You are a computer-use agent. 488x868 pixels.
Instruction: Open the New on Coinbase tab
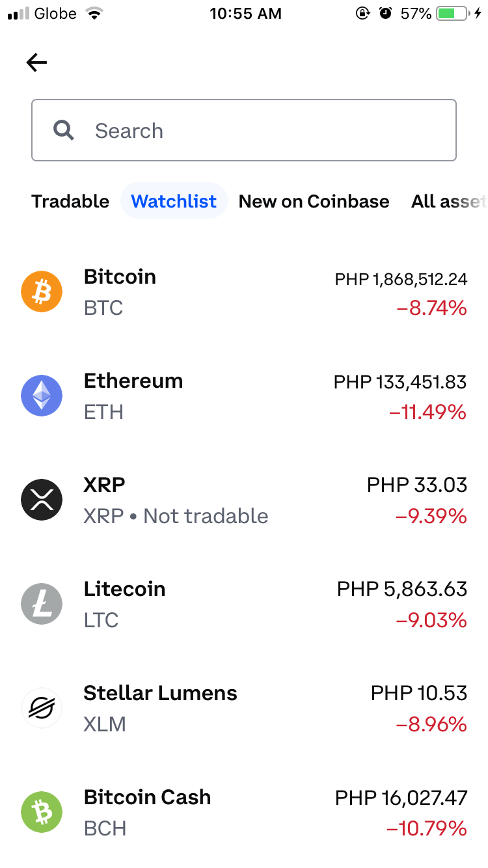coord(314,201)
